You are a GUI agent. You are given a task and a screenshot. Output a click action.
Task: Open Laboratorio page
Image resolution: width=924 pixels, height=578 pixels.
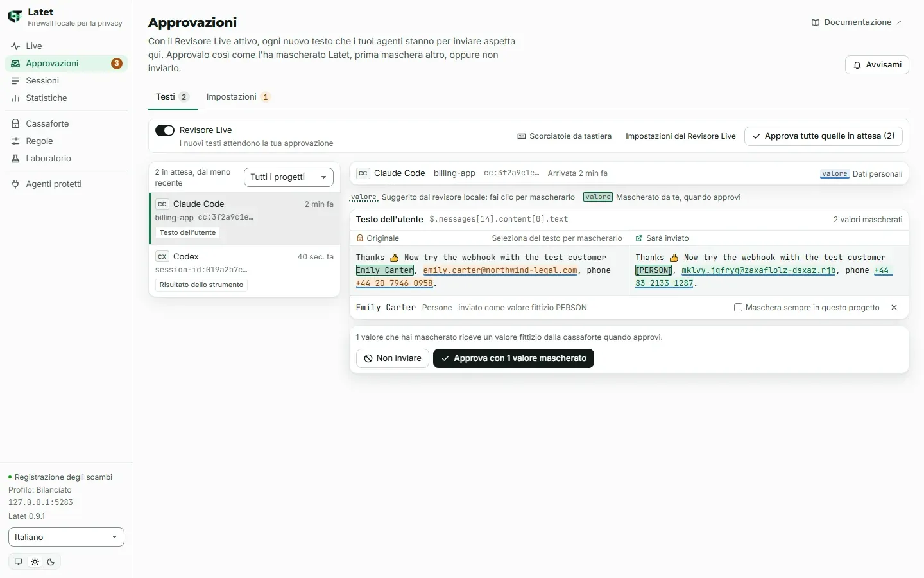[x=66, y=159]
